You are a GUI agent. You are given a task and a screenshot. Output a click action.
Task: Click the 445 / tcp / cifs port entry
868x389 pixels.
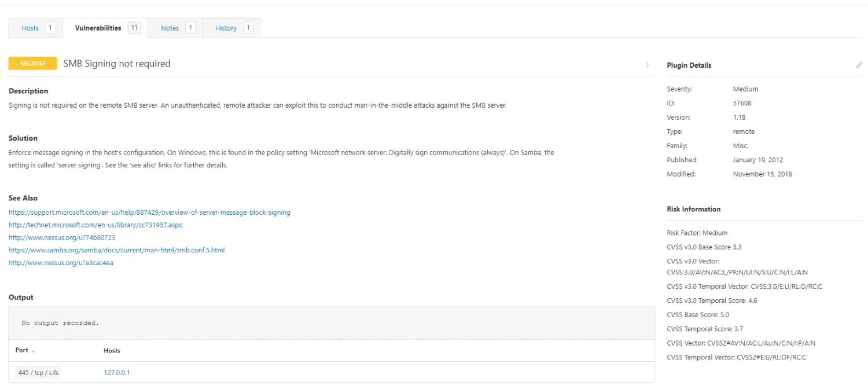pos(38,372)
